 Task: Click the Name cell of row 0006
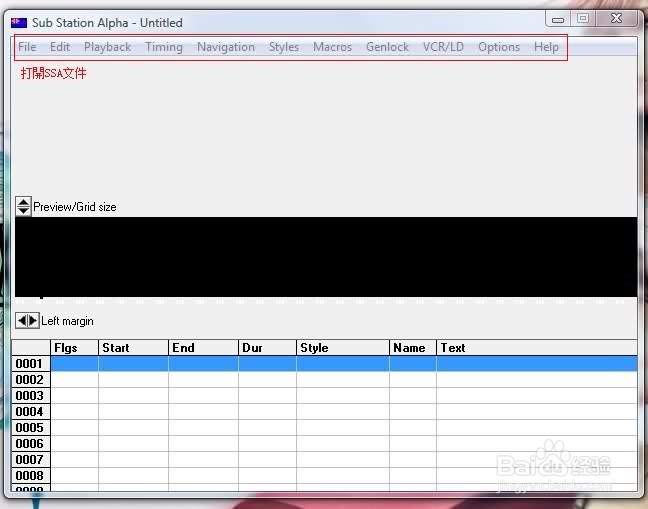click(x=413, y=444)
